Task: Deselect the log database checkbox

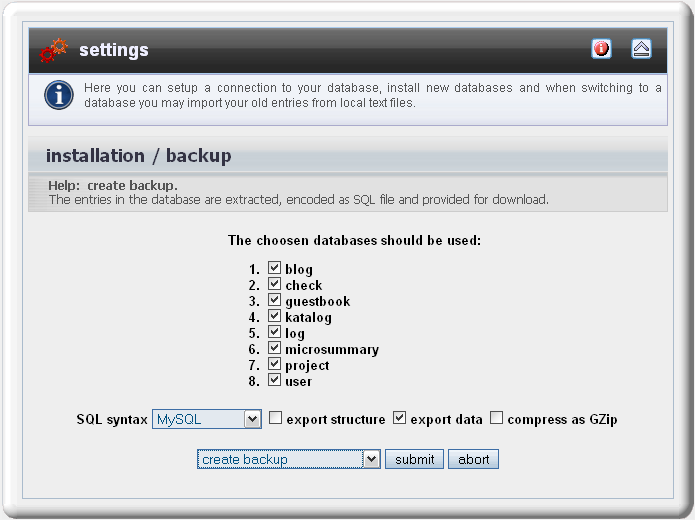Action: tap(274, 332)
